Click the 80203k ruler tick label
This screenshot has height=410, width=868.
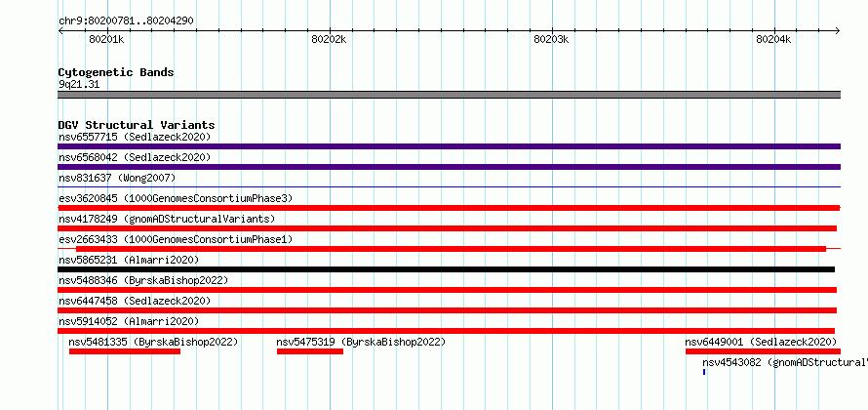[x=551, y=39]
